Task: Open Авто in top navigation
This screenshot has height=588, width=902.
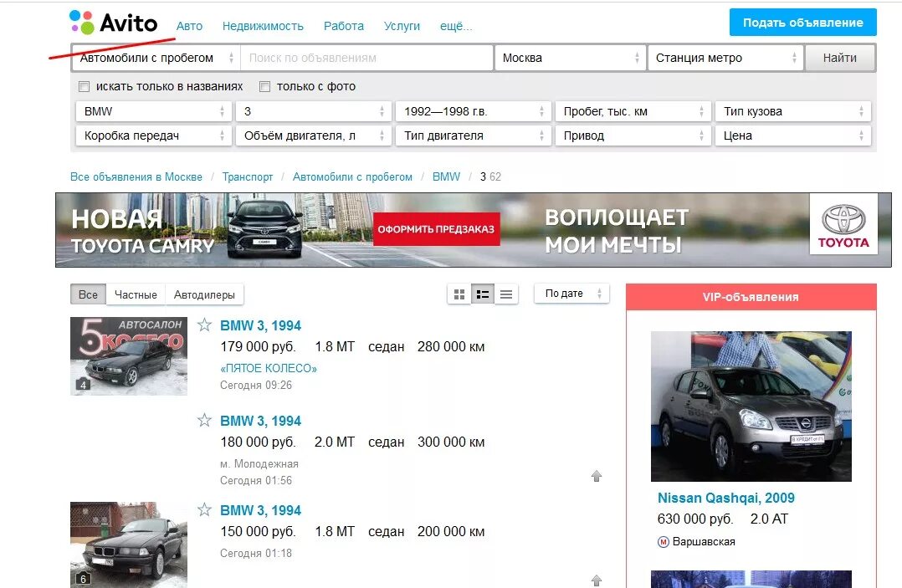Action: (x=189, y=26)
